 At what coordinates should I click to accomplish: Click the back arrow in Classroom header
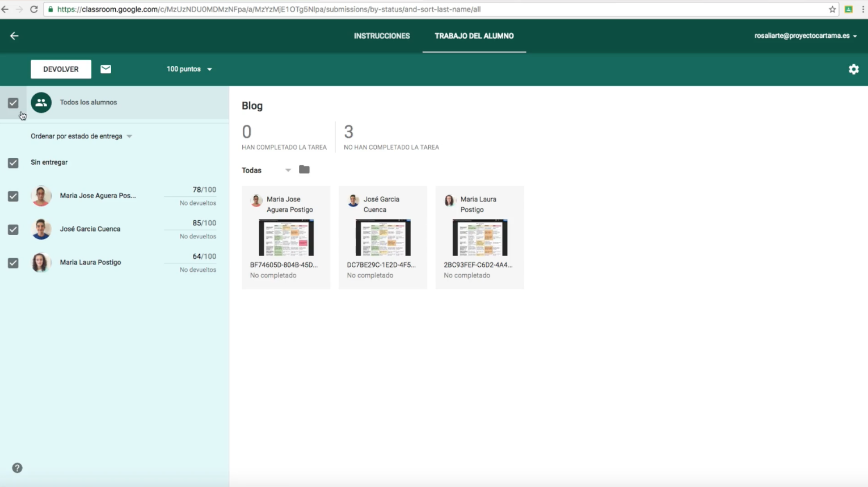(14, 36)
